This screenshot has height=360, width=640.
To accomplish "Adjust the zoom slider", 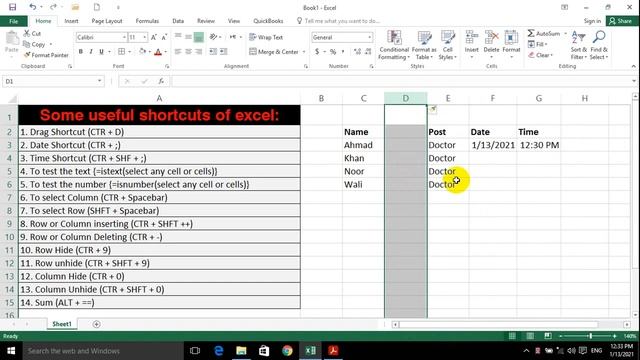I will pos(590,336).
